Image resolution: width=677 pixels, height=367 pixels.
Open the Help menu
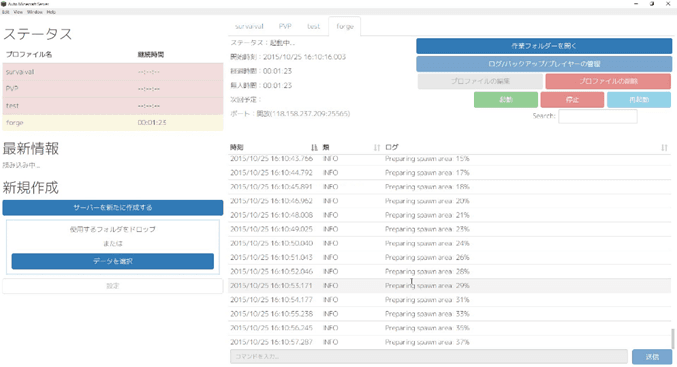pos(51,12)
